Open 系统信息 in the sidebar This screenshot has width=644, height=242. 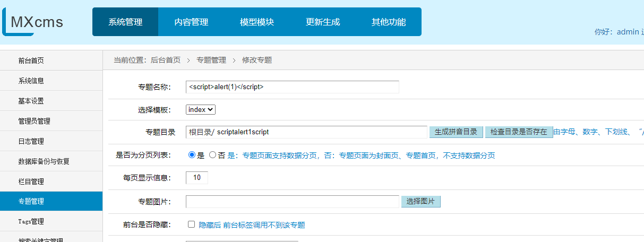coord(51,81)
